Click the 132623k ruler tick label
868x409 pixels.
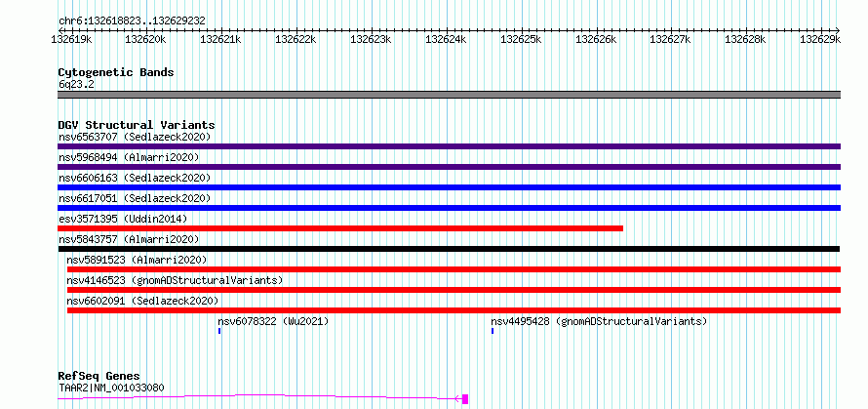click(x=372, y=39)
